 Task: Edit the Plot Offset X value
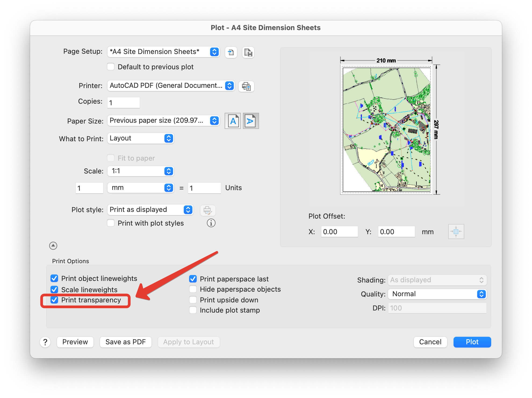pos(339,231)
